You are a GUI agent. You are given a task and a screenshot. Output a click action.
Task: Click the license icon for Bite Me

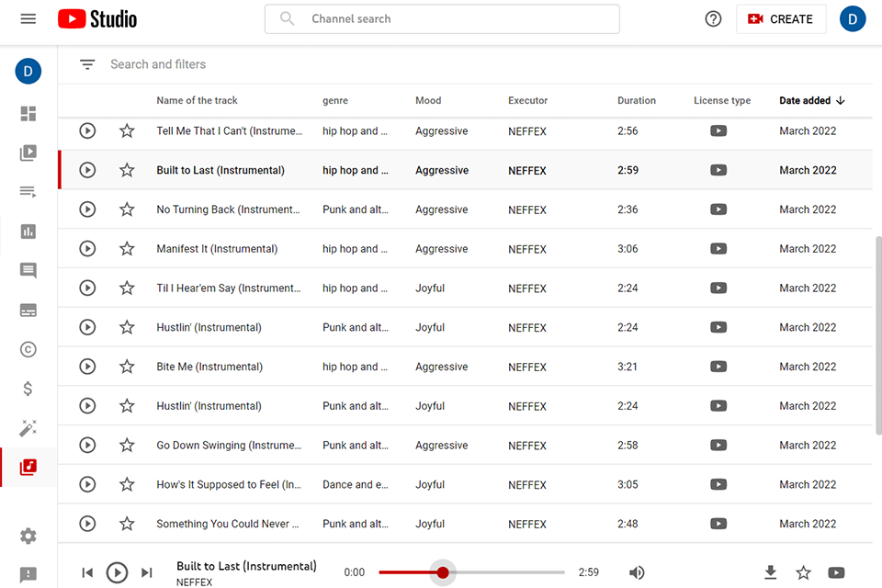point(718,367)
